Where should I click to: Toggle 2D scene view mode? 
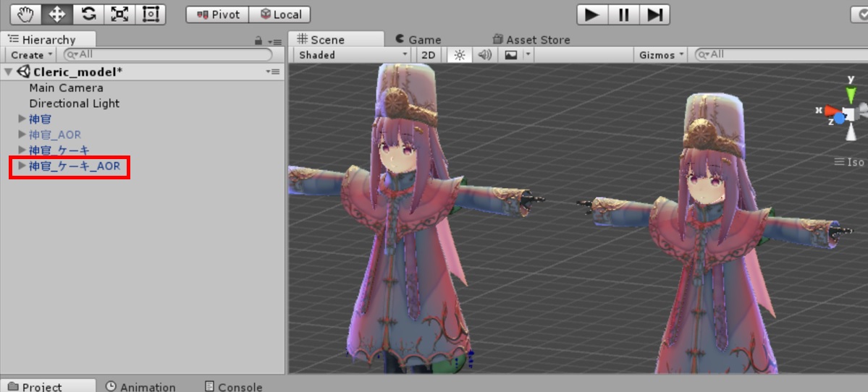pyautogui.click(x=429, y=55)
